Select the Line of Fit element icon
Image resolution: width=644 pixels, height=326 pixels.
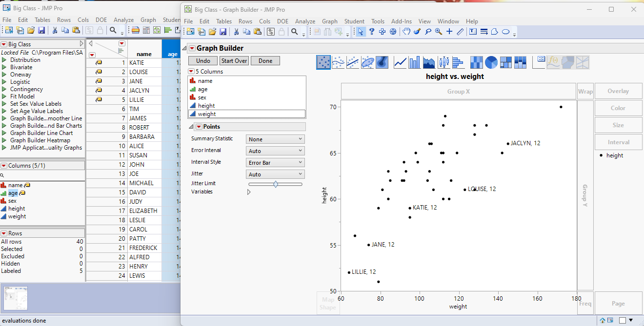352,62
